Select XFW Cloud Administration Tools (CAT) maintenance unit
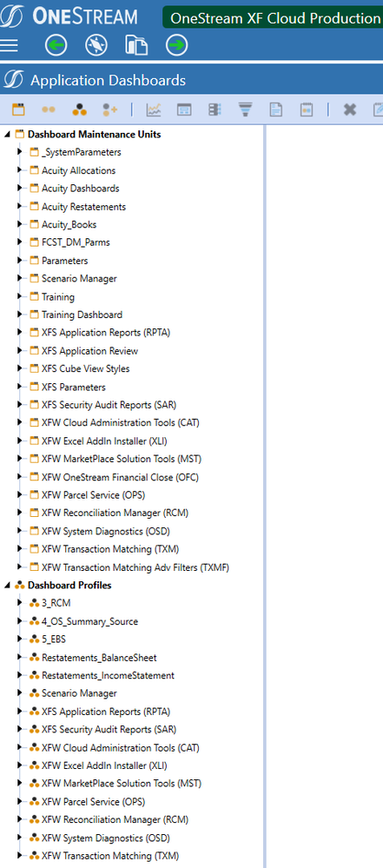The width and height of the screenshot is (383, 868). [121, 423]
